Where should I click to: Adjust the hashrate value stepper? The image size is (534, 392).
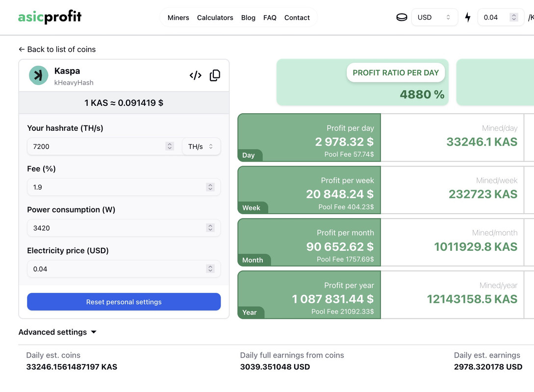pos(170,147)
